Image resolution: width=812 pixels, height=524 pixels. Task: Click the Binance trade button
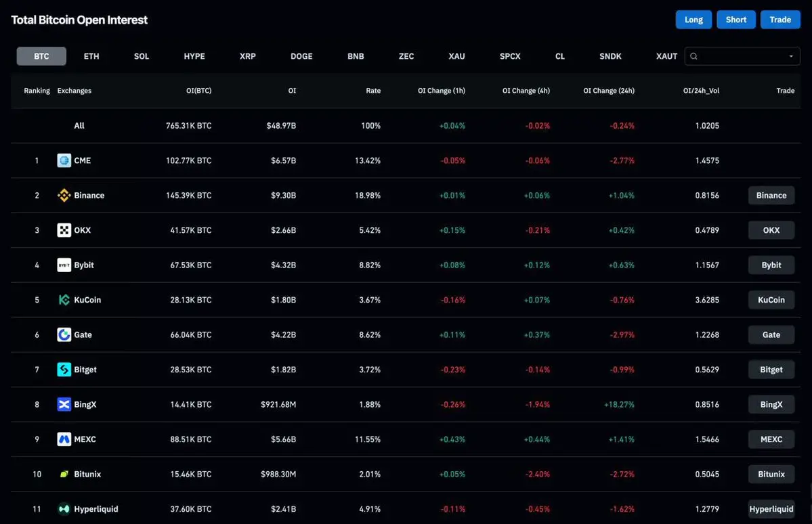coord(771,195)
